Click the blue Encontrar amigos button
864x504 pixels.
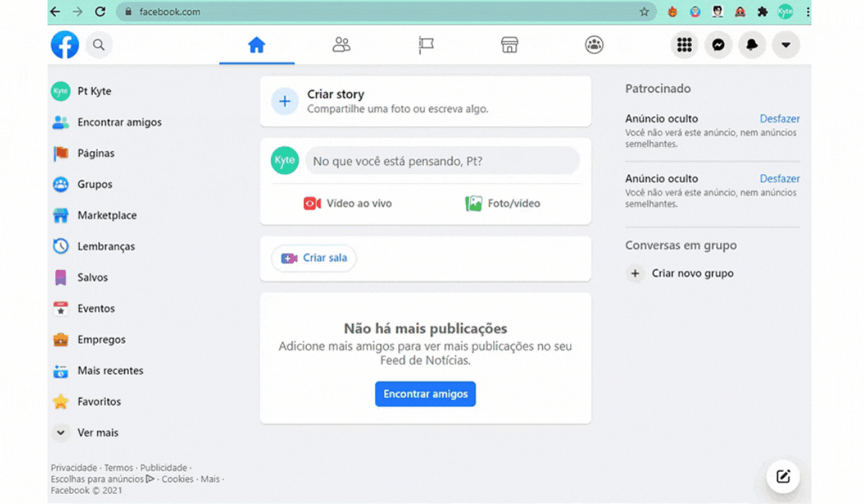[426, 394]
